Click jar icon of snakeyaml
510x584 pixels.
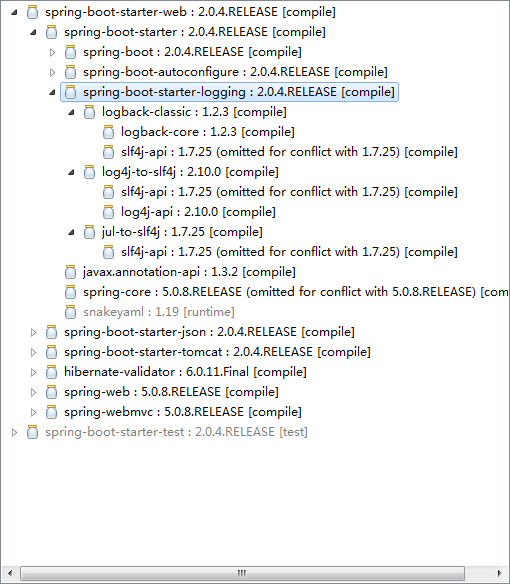[70, 312]
